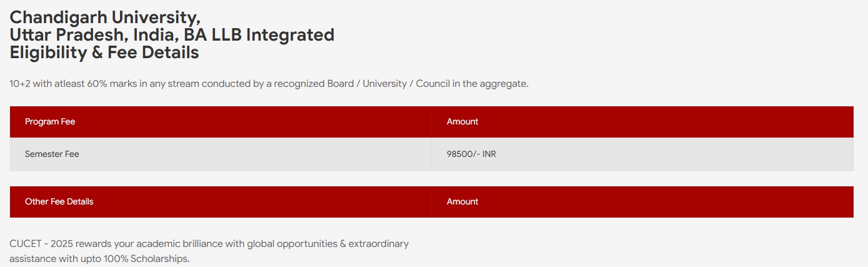The image size is (868, 267).
Task: Select the "Other Fee Details" header cell
Action: (59, 202)
